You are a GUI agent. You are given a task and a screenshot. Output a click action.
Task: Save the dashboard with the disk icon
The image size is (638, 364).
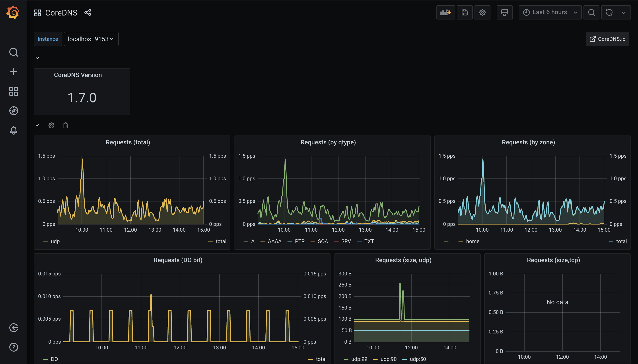pos(464,12)
